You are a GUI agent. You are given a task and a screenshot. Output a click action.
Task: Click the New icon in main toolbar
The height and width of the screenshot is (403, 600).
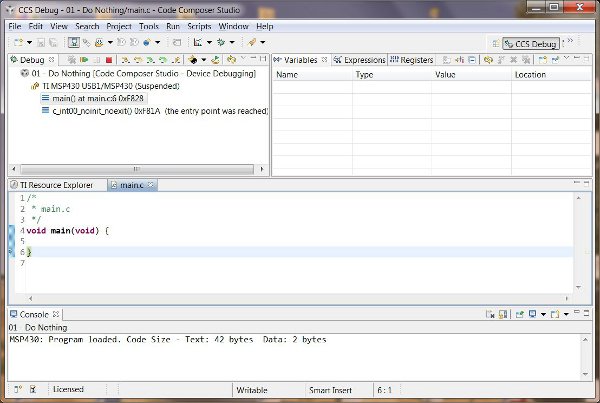[18, 42]
